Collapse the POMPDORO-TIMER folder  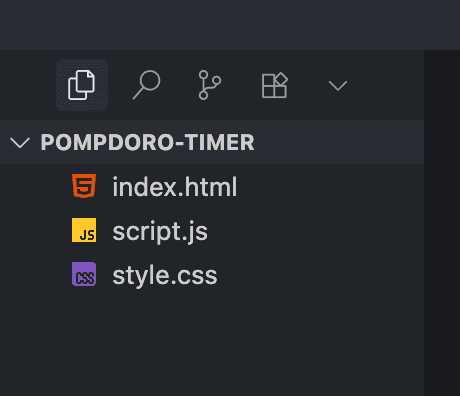click(20, 142)
